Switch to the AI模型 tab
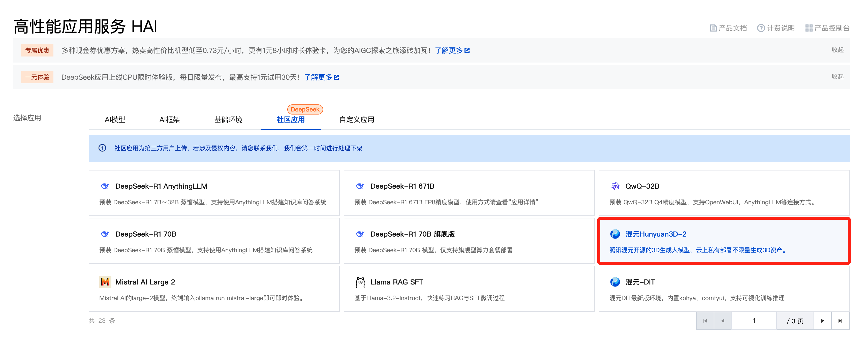This screenshot has height=342, width=868. 115,119
